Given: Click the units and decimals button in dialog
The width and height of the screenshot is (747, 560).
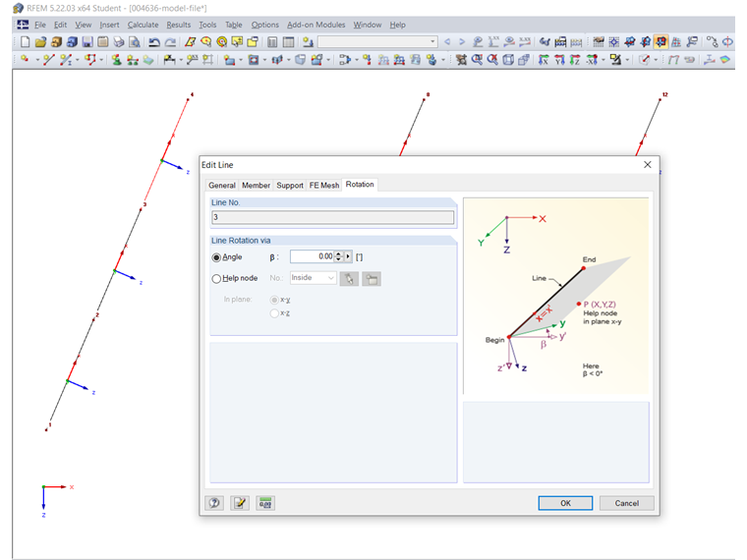Looking at the screenshot, I should pyautogui.click(x=265, y=503).
